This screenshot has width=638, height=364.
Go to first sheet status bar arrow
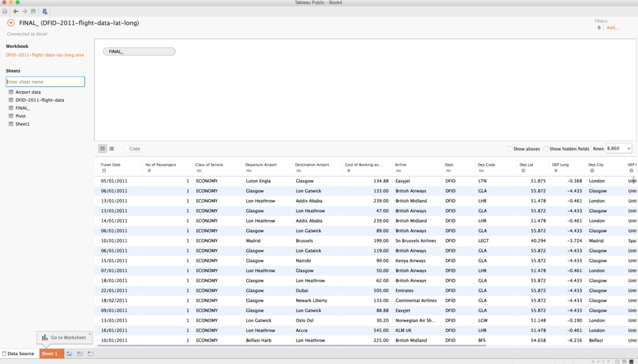(x=593, y=361)
